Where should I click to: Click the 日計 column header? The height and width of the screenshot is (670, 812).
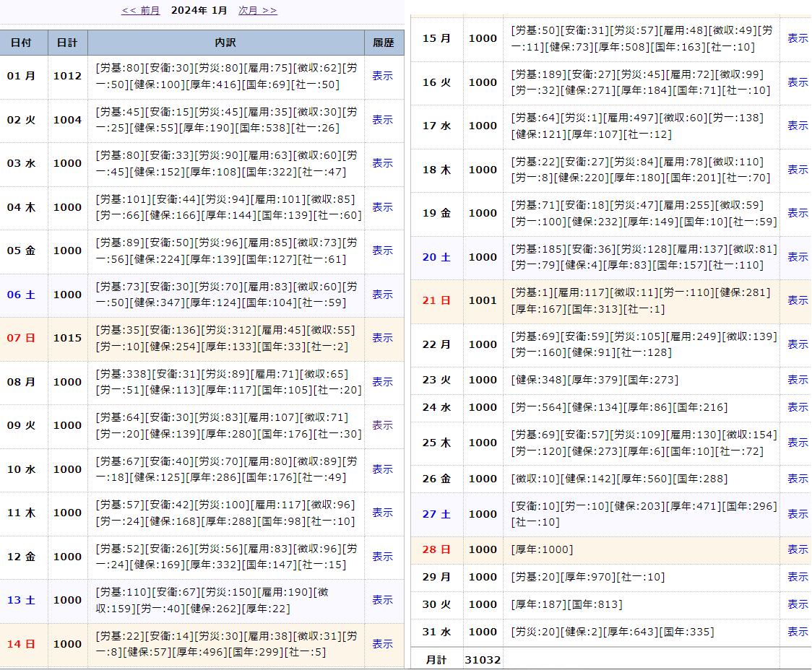click(x=68, y=43)
